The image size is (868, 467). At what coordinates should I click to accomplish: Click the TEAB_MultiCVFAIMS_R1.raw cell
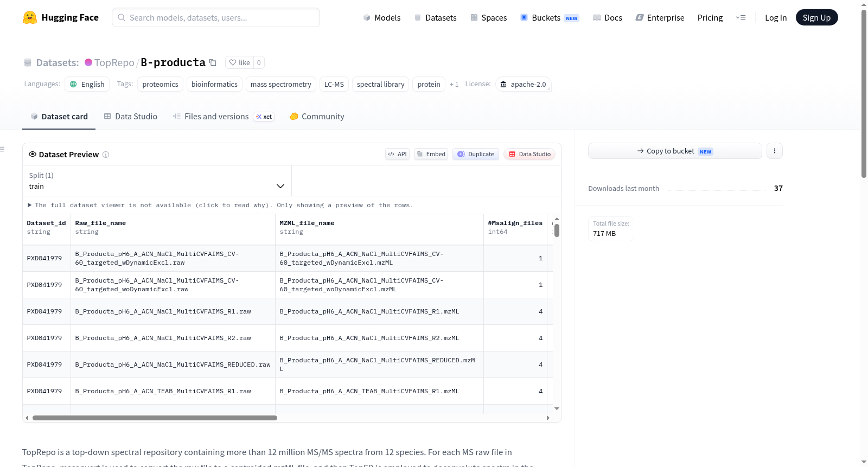173,391
